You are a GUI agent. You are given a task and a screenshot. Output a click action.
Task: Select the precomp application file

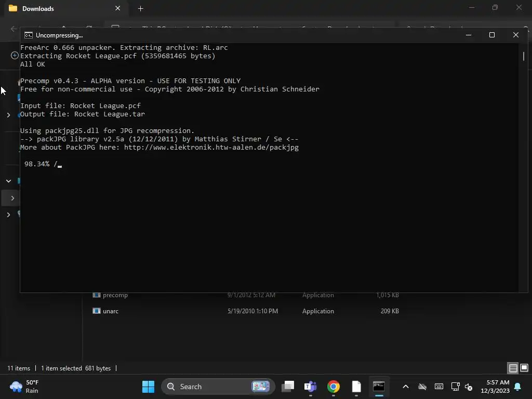(x=115, y=295)
